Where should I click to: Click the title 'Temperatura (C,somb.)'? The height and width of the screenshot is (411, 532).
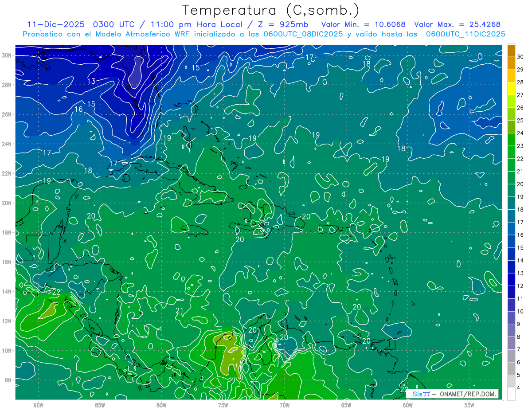271,10
